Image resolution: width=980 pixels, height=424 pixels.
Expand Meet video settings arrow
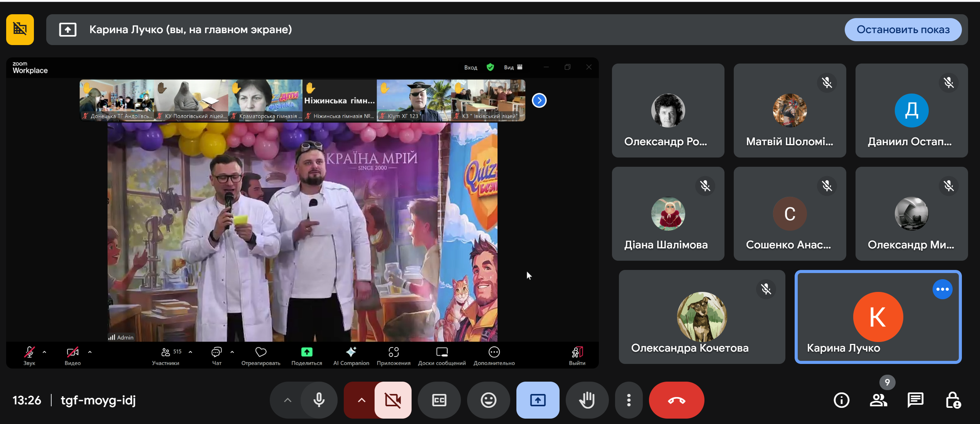[361, 400]
